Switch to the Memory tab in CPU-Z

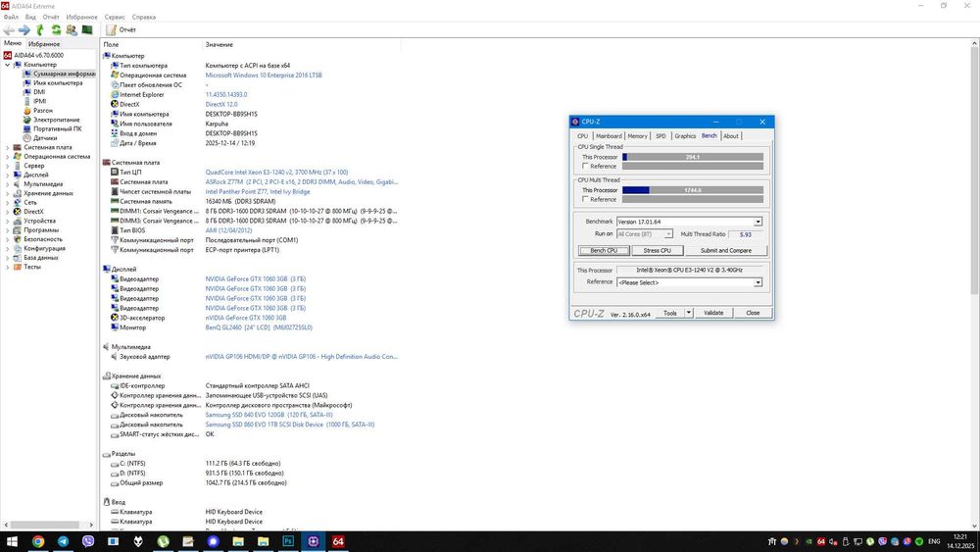click(637, 135)
